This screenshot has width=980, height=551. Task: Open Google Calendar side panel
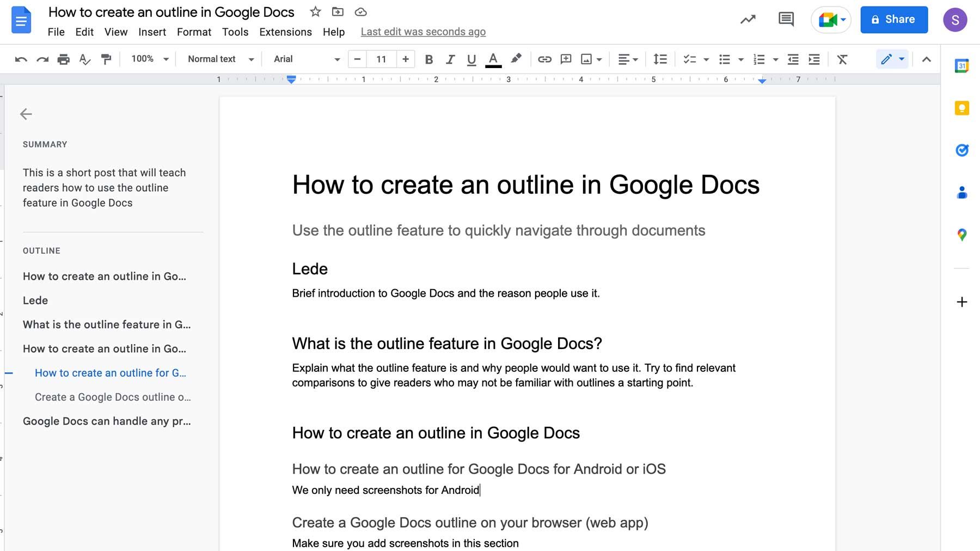click(x=962, y=65)
